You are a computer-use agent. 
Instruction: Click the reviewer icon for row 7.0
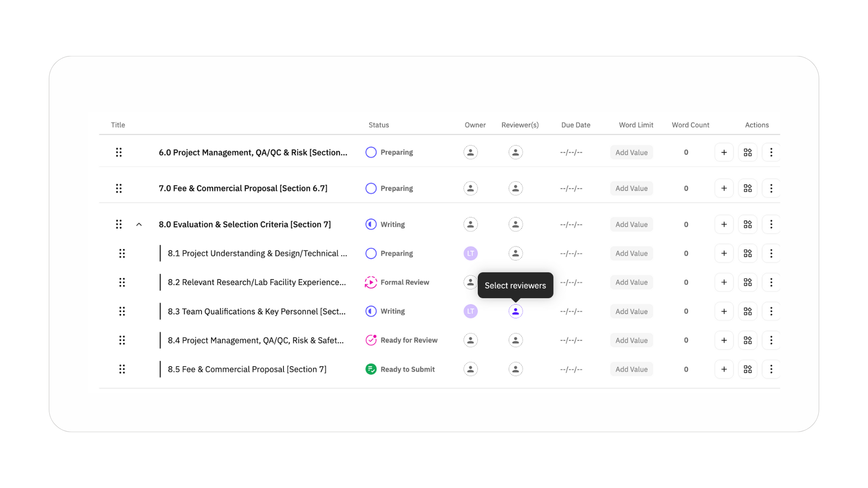pyautogui.click(x=515, y=188)
